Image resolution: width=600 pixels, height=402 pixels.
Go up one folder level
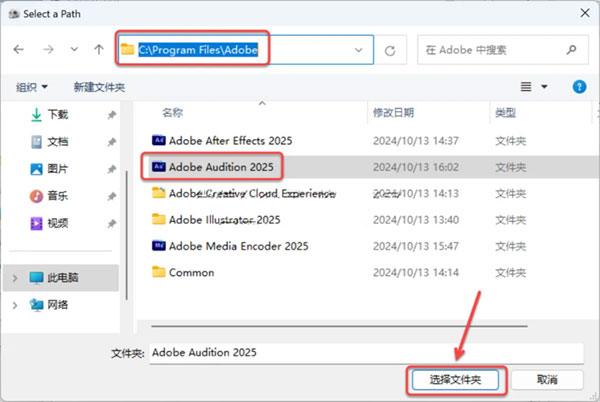tap(99, 49)
